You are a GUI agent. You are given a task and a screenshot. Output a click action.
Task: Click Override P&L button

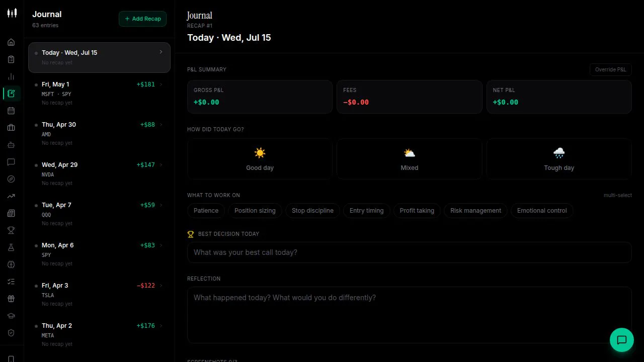coord(610,69)
